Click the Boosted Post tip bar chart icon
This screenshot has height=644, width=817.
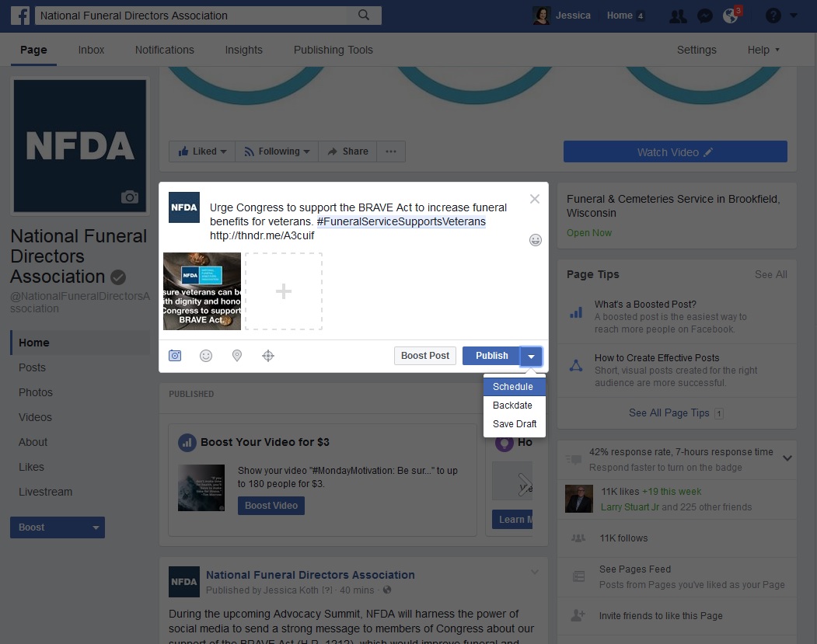click(576, 312)
